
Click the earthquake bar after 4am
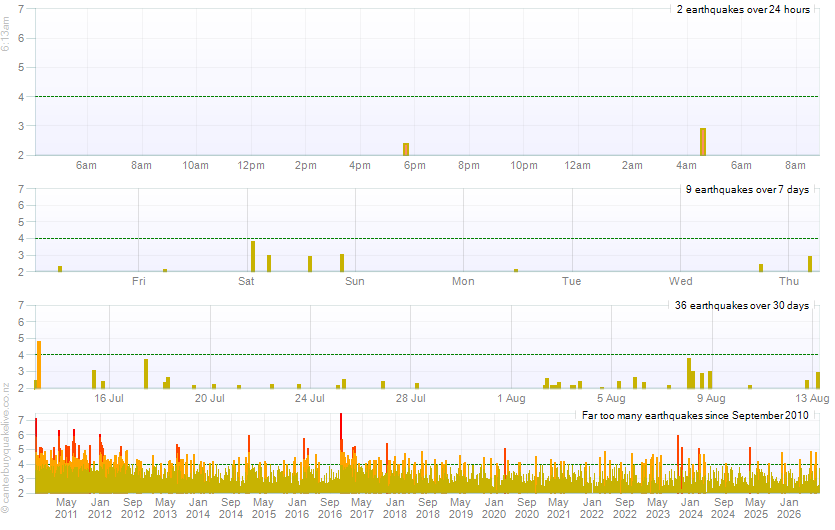coord(703,142)
